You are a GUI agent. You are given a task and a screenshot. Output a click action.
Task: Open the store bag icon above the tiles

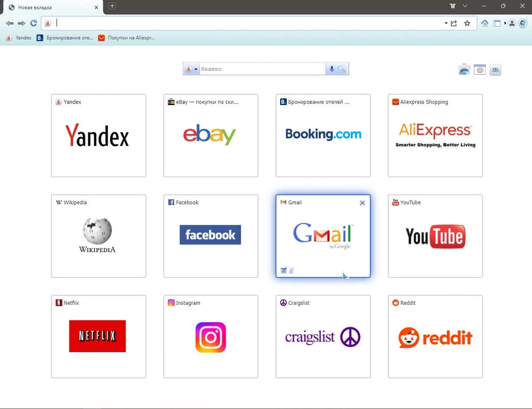click(464, 70)
